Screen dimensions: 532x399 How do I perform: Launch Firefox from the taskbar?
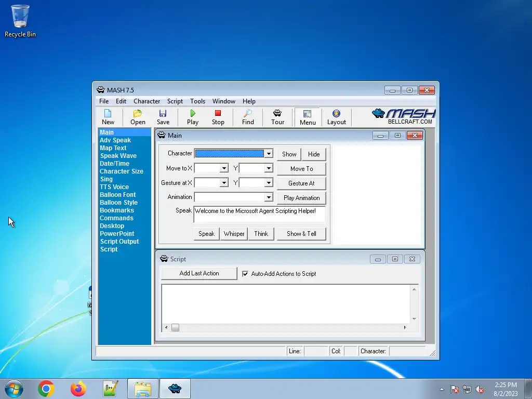[78, 389]
